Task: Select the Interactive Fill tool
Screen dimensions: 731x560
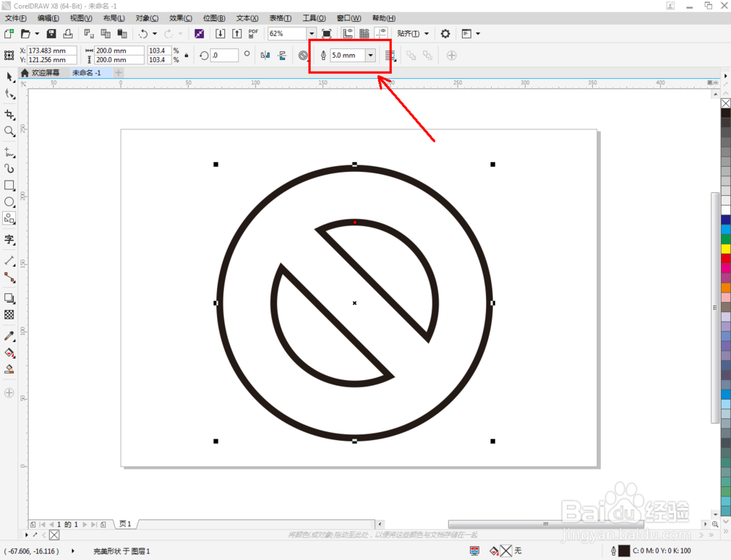Action: 10,353
